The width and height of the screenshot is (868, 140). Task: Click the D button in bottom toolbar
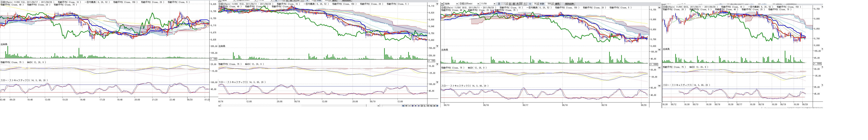422,106
